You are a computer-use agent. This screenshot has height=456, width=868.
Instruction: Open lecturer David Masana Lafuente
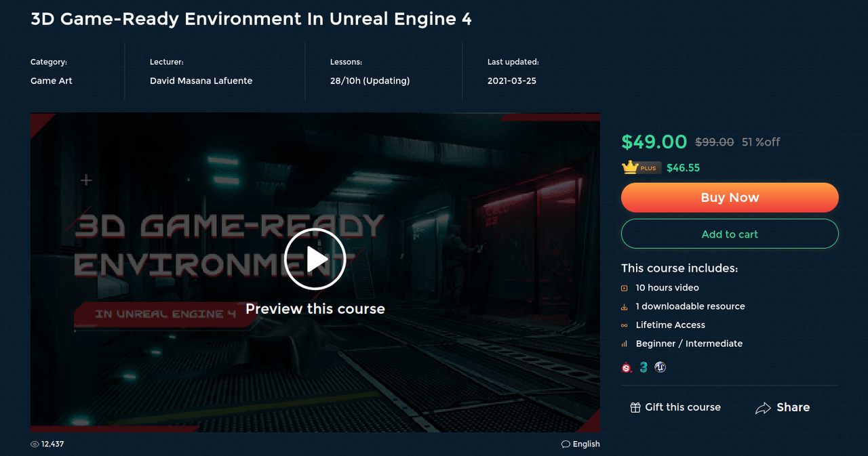201,81
